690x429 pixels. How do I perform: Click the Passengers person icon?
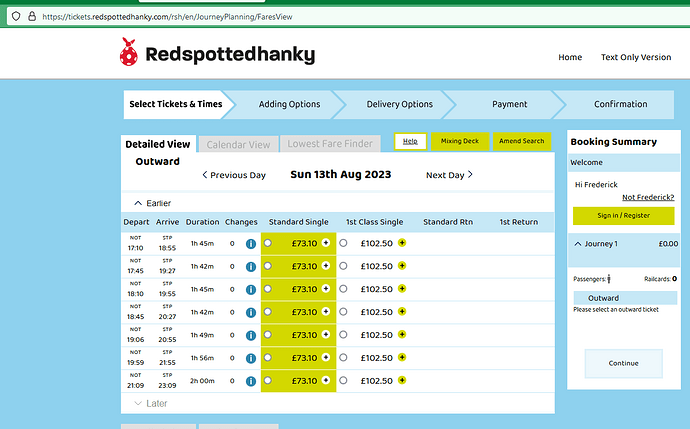coord(609,279)
